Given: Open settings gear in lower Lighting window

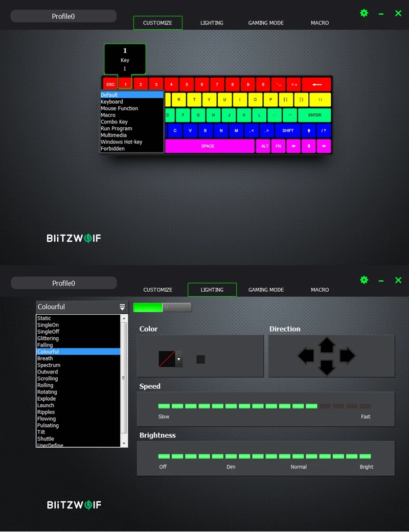Looking at the screenshot, I should [364, 280].
